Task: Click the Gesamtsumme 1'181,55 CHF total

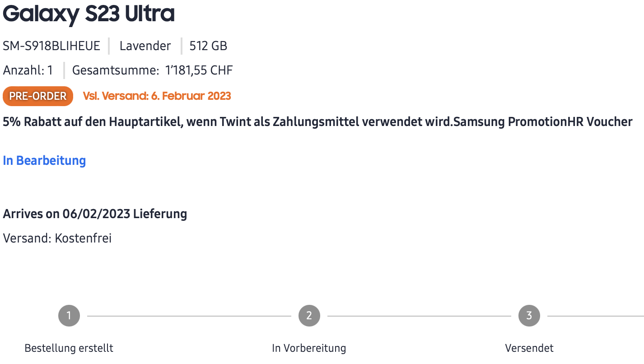Action: tap(152, 70)
